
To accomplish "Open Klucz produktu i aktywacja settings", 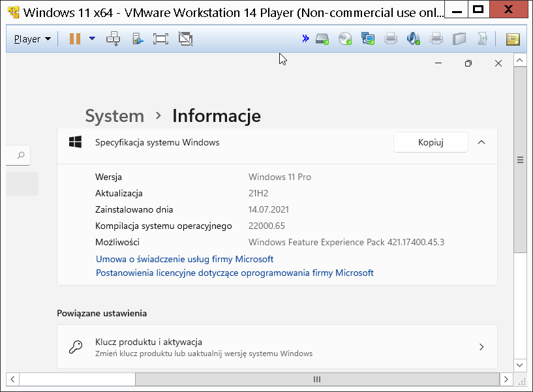I will coord(277,347).
